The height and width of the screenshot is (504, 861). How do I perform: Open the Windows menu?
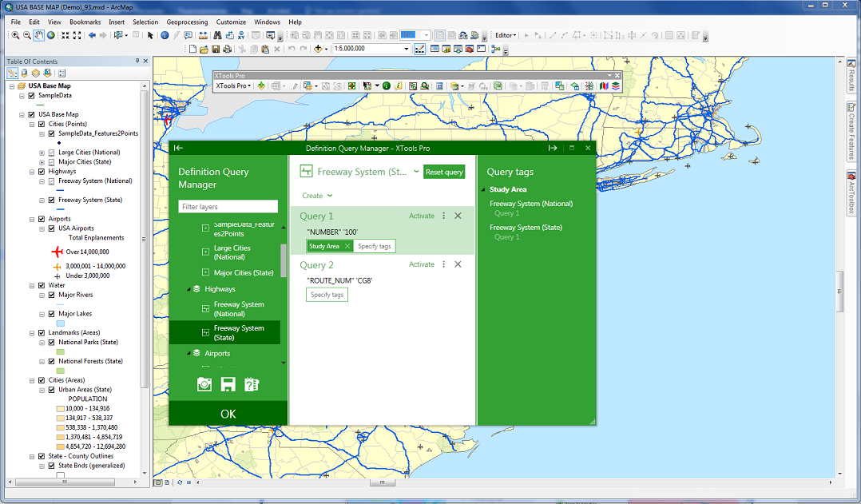tap(267, 22)
